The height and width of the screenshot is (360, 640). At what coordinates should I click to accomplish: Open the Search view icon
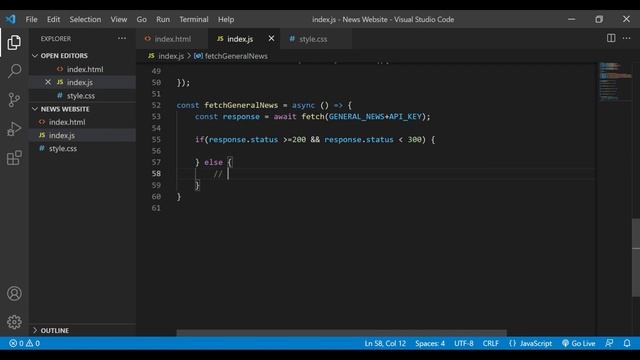click(14, 71)
